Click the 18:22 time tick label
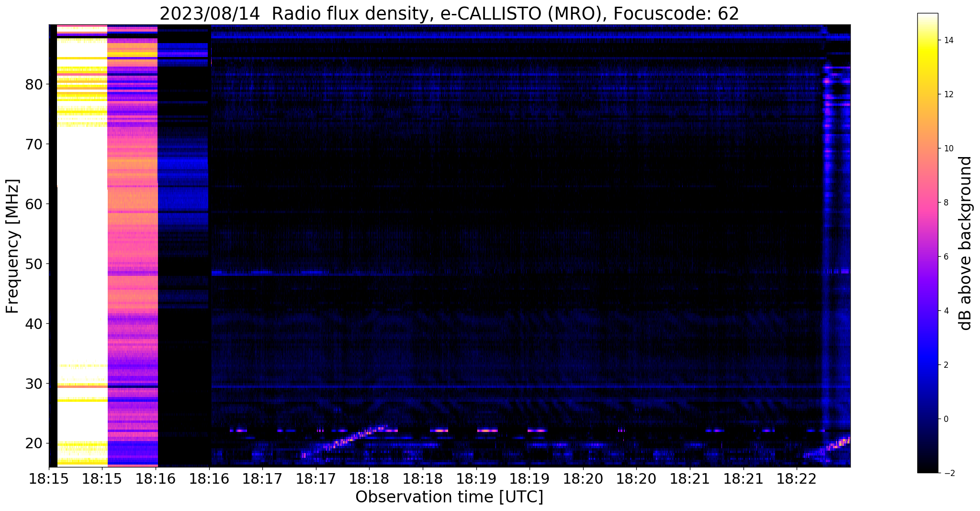 797,478
